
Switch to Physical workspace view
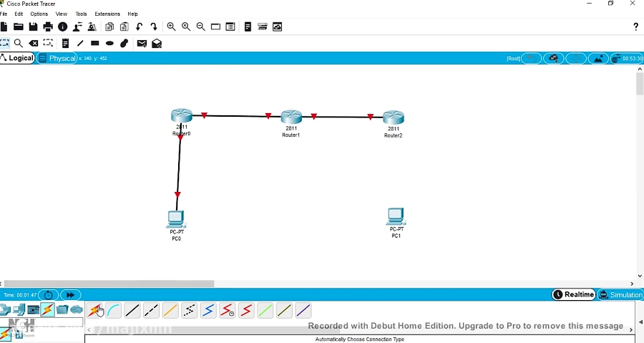coord(57,58)
